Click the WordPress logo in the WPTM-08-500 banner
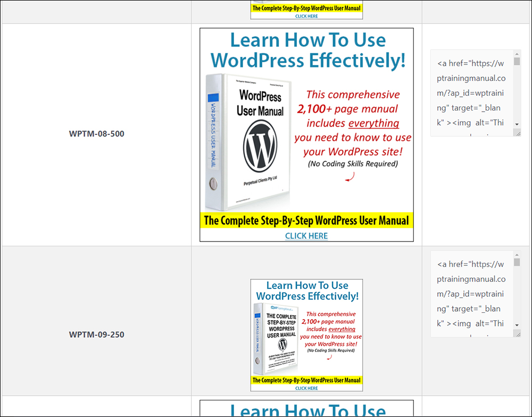 tap(260, 146)
